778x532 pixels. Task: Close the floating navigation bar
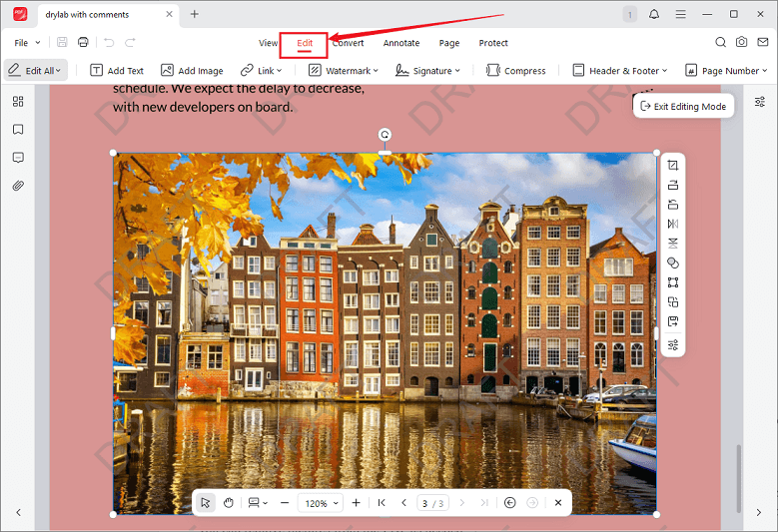tap(557, 503)
